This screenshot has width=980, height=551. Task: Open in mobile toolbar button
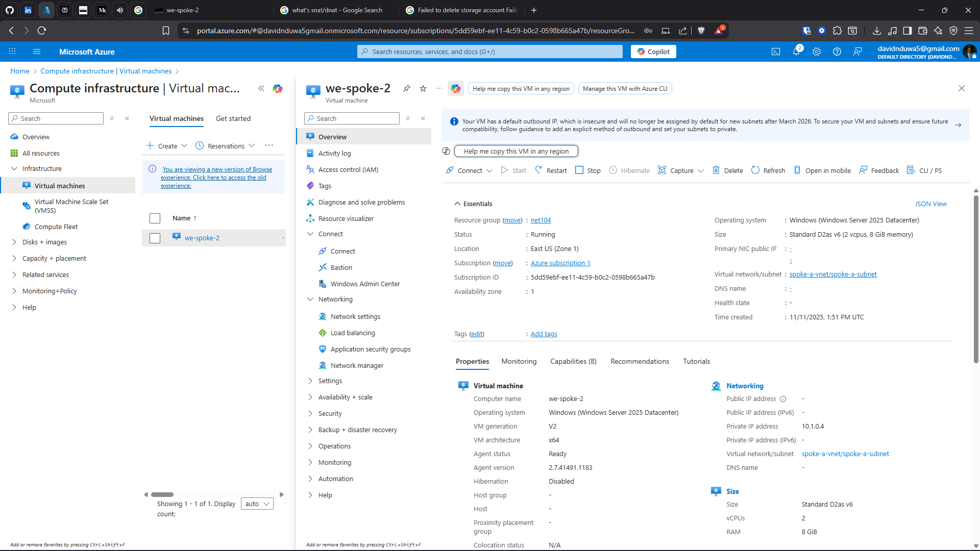(x=822, y=170)
